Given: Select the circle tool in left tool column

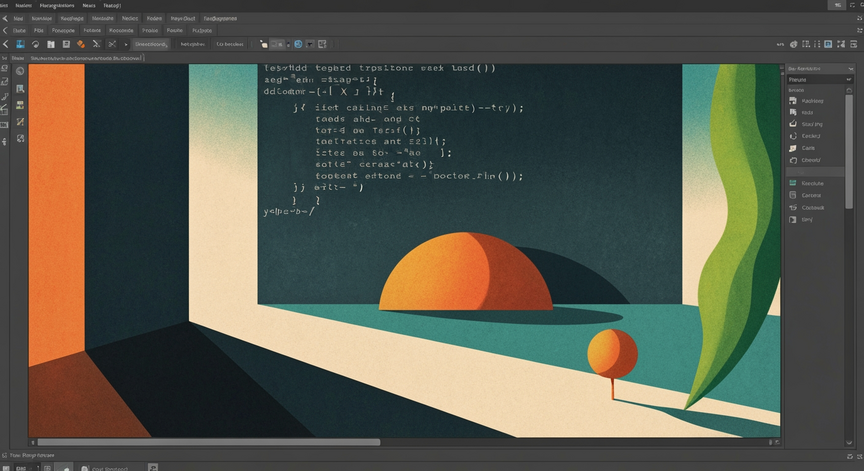Looking at the screenshot, I should (x=20, y=71).
